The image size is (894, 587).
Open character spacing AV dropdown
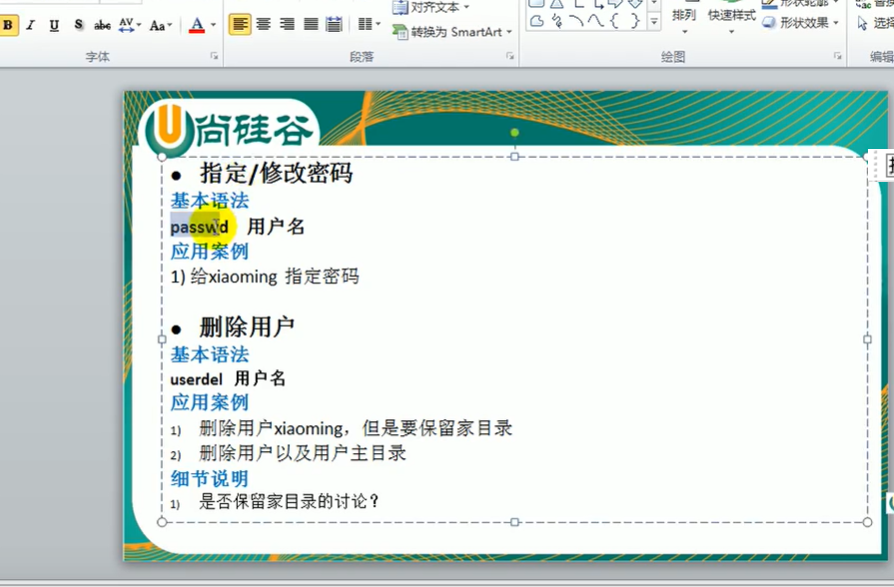coord(129,25)
